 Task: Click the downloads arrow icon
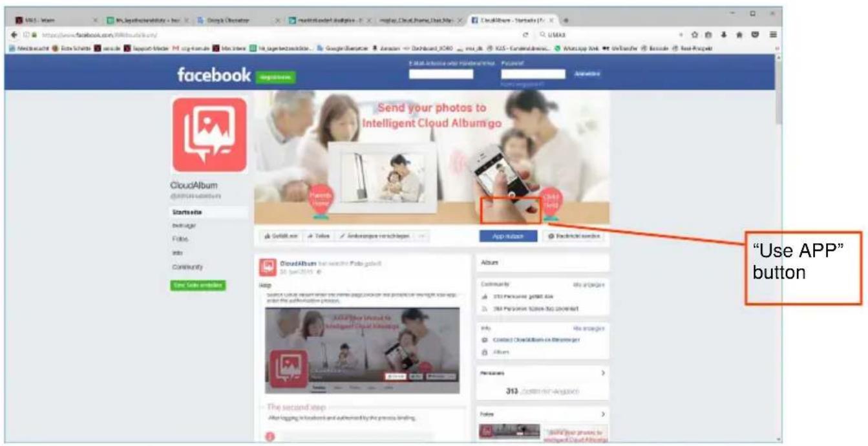point(724,34)
